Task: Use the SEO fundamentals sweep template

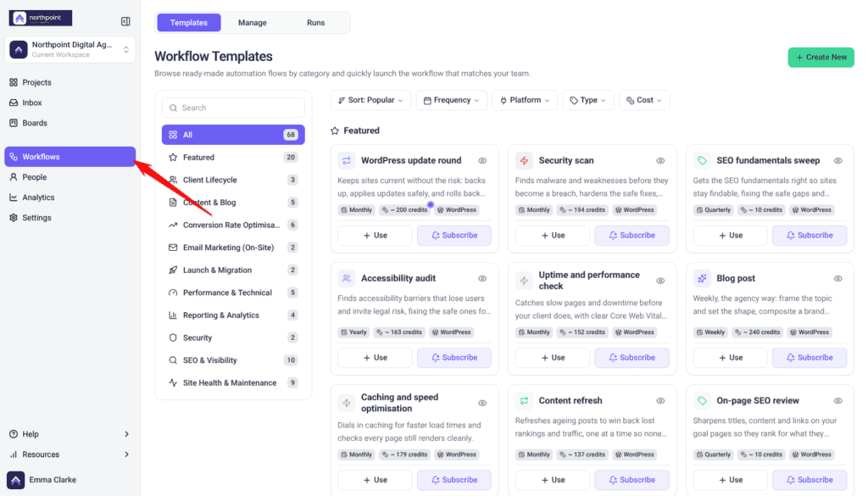Action: [x=730, y=235]
